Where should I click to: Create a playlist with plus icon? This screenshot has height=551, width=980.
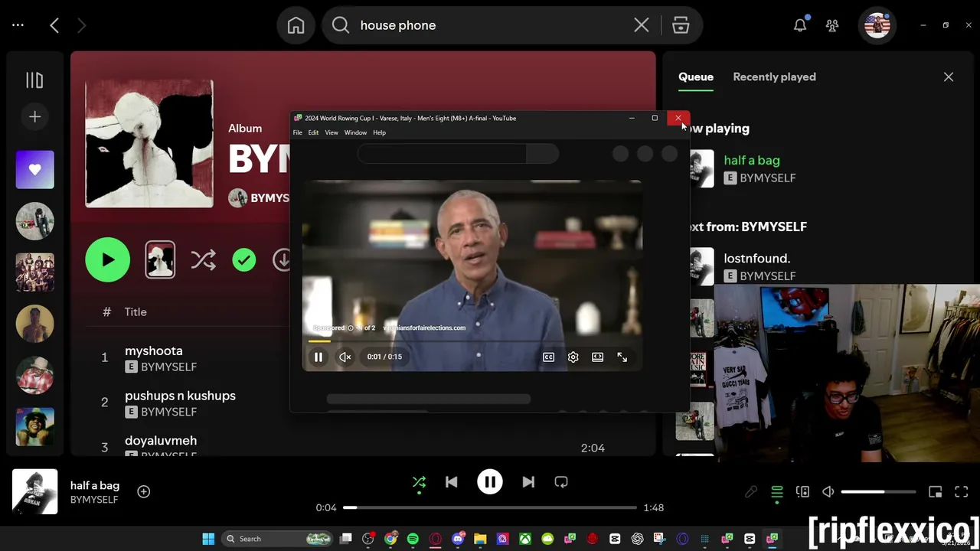click(x=34, y=116)
